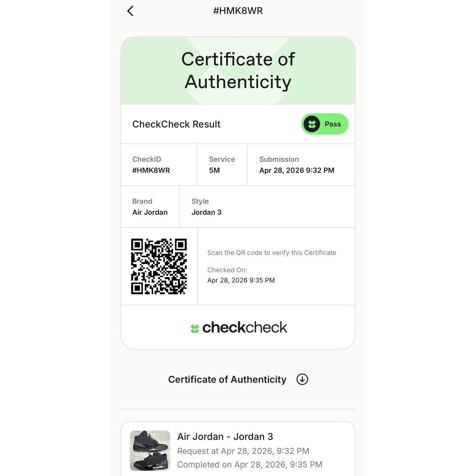Screen dimensions: 476x476
Task: Select the Style Jordan 3 cell
Action: click(x=267, y=207)
